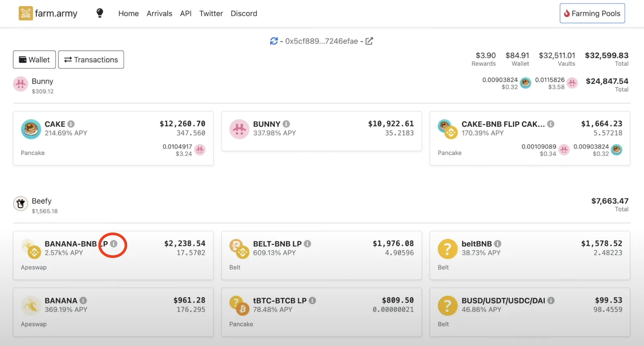Click the BUNNY vault token icon
This screenshot has width=644, height=346.
pyautogui.click(x=239, y=129)
